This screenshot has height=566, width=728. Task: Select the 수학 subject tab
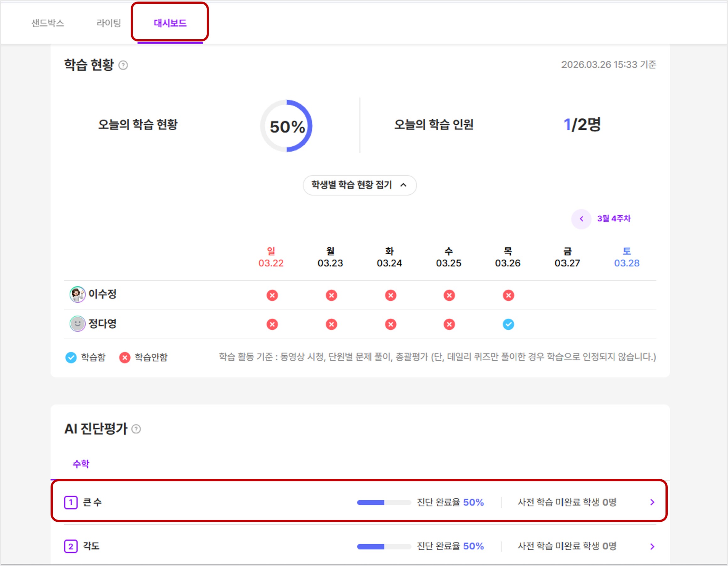pos(81,464)
